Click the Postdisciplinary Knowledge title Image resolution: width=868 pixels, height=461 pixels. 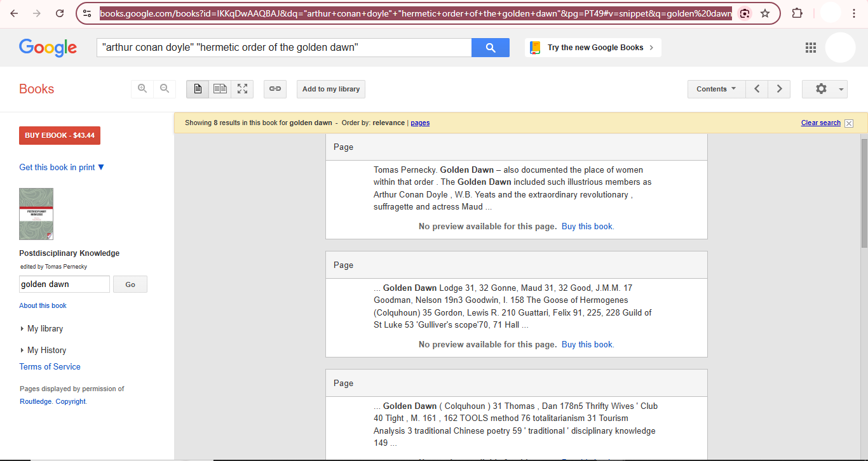click(x=69, y=253)
